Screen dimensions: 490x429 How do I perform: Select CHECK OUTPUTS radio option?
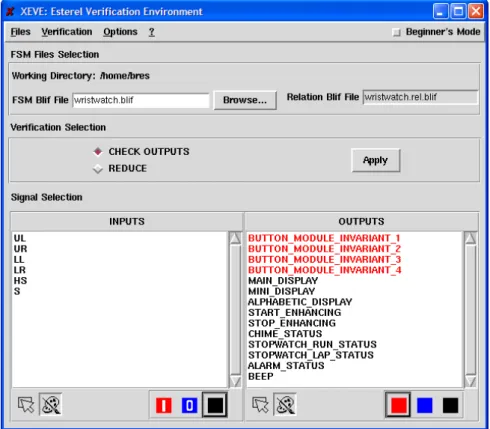[98, 152]
